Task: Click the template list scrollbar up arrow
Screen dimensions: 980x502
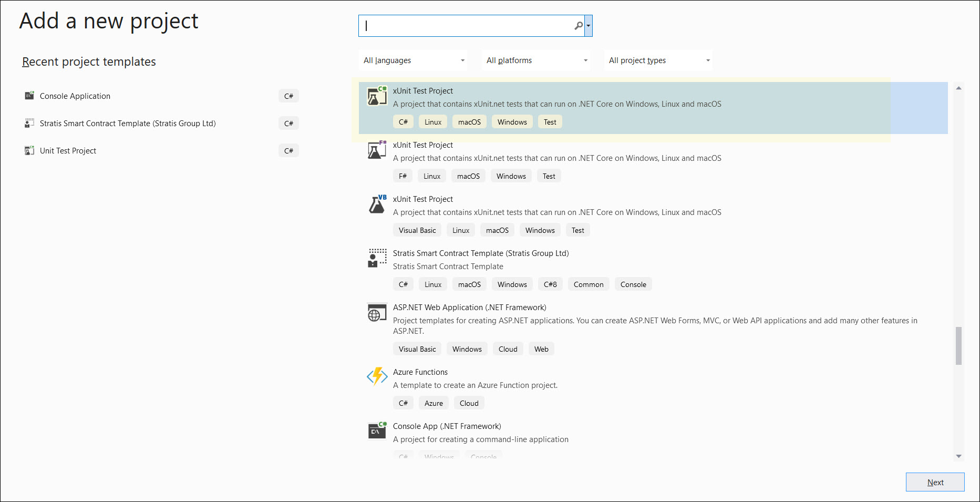Action: pos(959,88)
